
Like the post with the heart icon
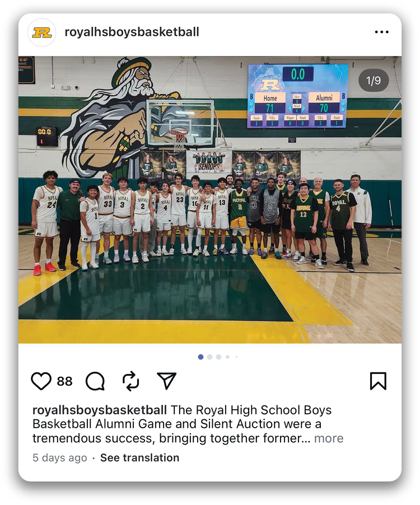coord(41,381)
